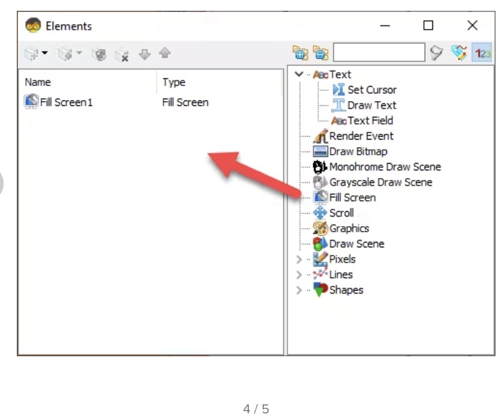Select the Draw Bitmap element
This screenshot has width=504, height=420.
click(358, 152)
